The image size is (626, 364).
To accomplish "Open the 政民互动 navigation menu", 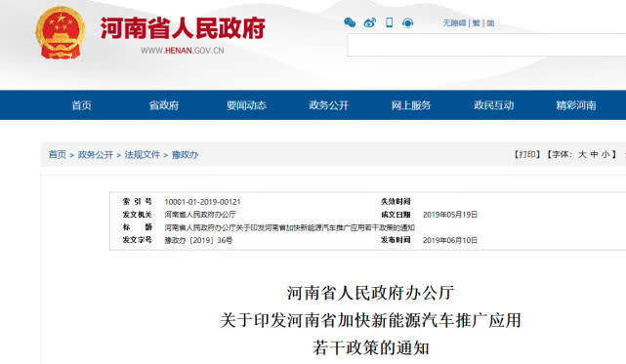I will click(493, 105).
